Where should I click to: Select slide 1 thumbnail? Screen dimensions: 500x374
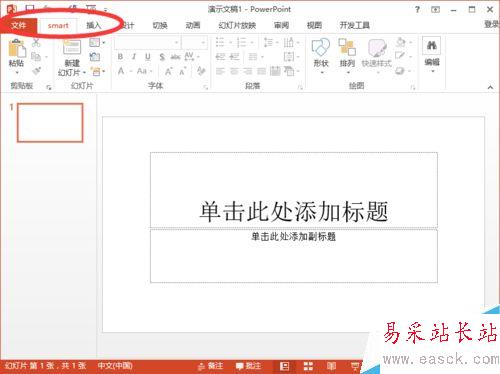tap(50, 122)
